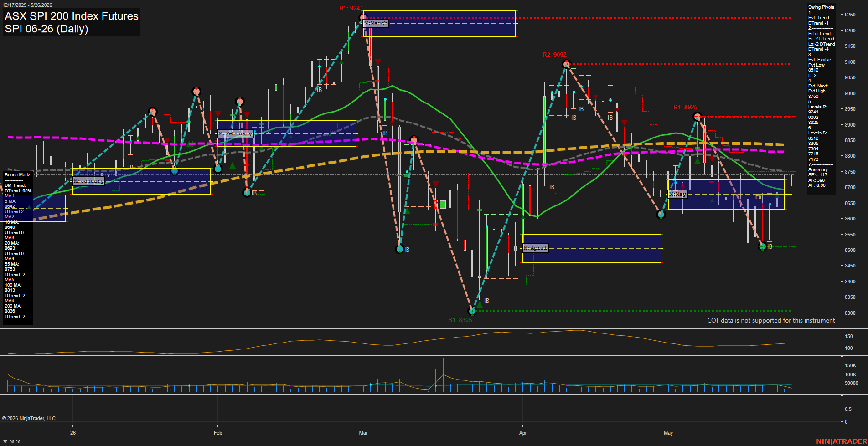
Task: Click the 150K volume axis label
Action: [x=851, y=365]
